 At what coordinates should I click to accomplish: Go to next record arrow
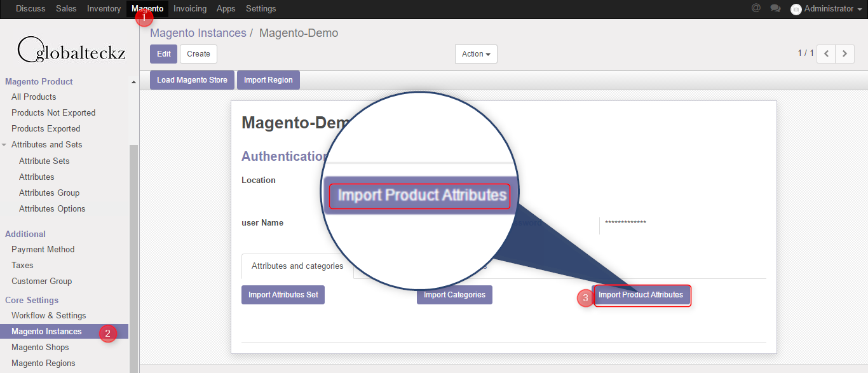[x=844, y=54]
